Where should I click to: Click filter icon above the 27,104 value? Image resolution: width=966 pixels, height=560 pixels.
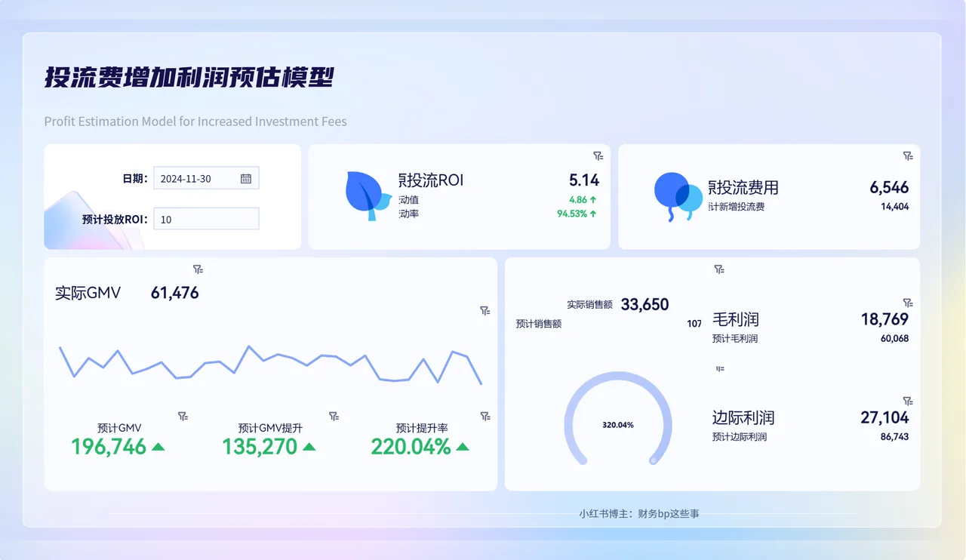coord(908,401)
